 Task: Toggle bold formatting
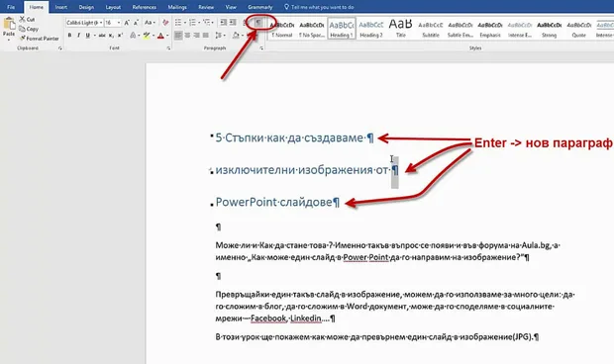click(69, 36)
